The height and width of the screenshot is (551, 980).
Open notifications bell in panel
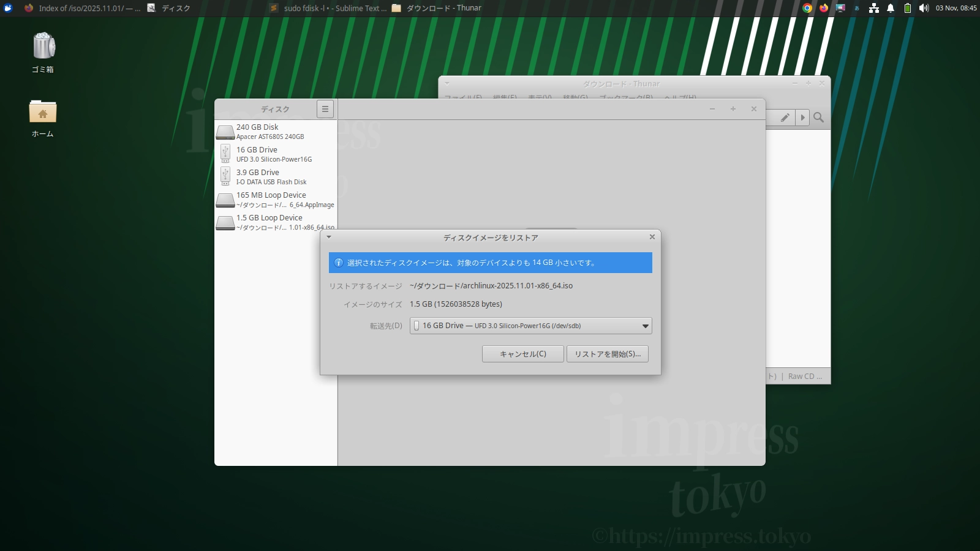[891, 8]
